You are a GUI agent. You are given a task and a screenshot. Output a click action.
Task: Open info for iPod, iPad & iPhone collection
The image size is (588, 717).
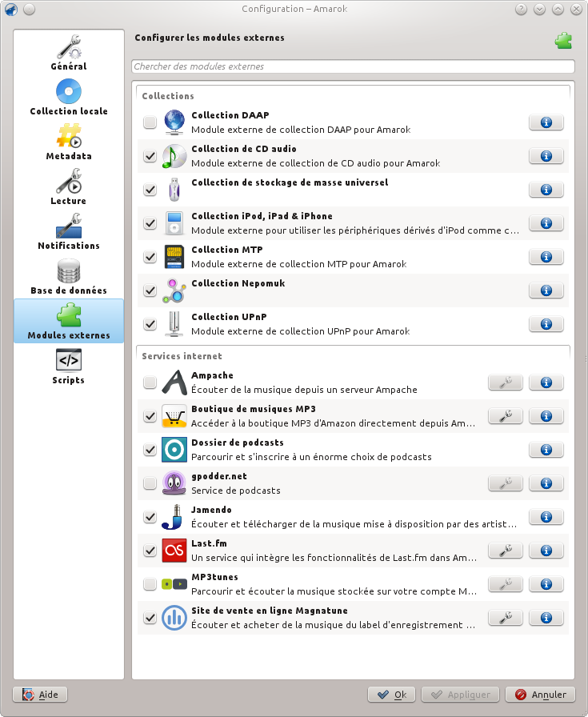click(x=546, y=223)
